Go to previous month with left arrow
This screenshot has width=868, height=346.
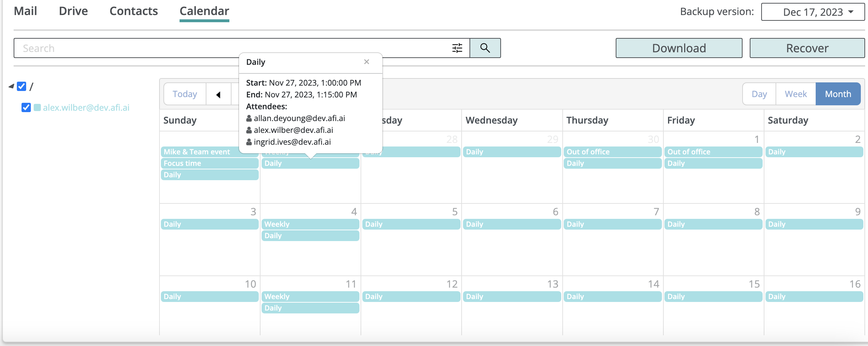[218, 94]
